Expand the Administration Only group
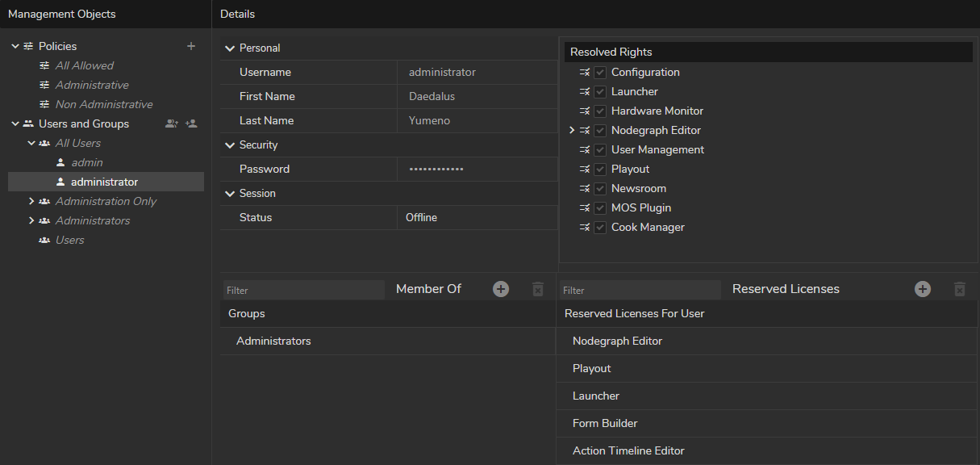This screenshot has width=980, height=465. [31, 202]
